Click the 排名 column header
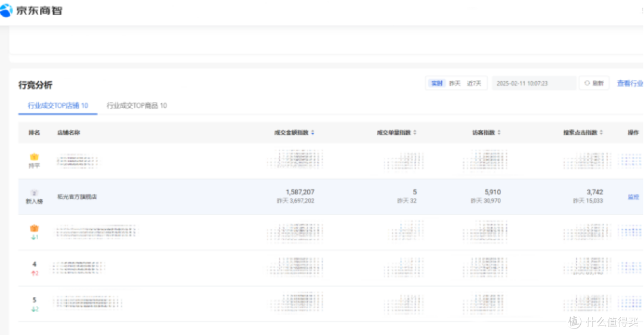 point(34,132)
